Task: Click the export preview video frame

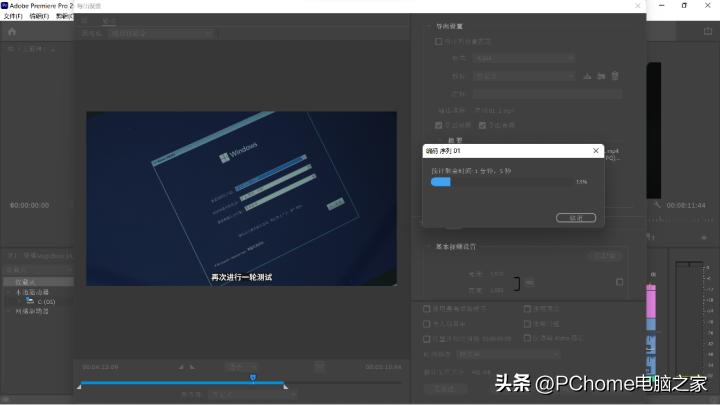Action: [242, 198]
